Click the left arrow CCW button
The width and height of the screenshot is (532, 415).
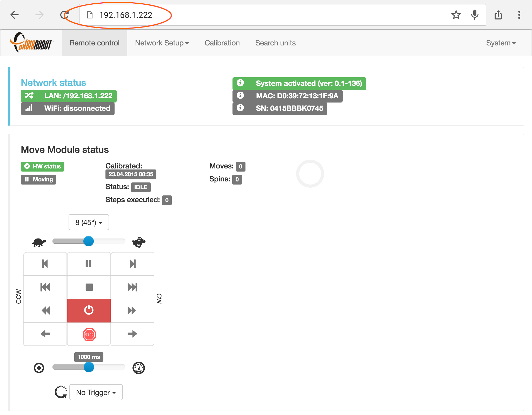click(45, 334)
